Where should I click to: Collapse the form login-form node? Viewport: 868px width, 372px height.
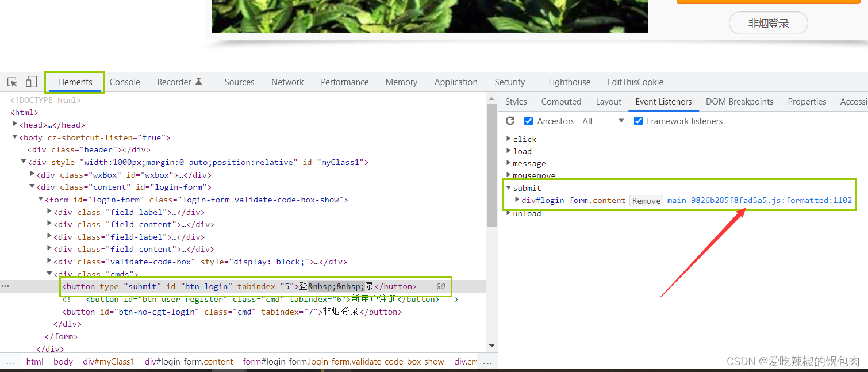coord(41,200)
